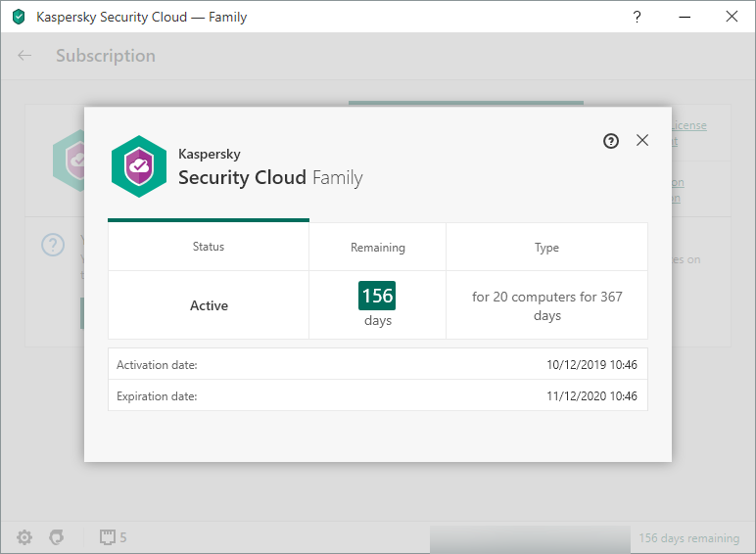The image size is (756, 554).
Task: Click the Status column header
Action: click(x=209, y=247)
